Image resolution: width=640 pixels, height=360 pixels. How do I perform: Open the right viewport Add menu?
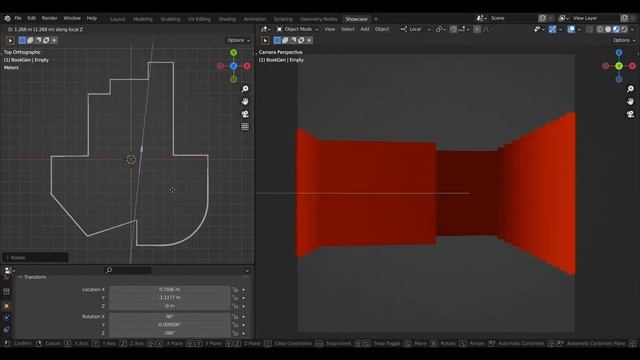[364, 29]
